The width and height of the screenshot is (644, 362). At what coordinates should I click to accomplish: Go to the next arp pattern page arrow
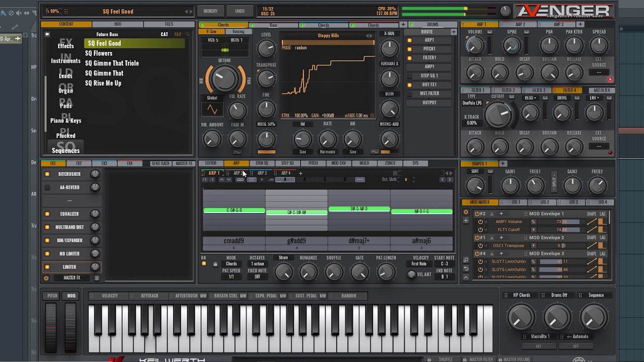pyautogui.click(x=449, y=179)
